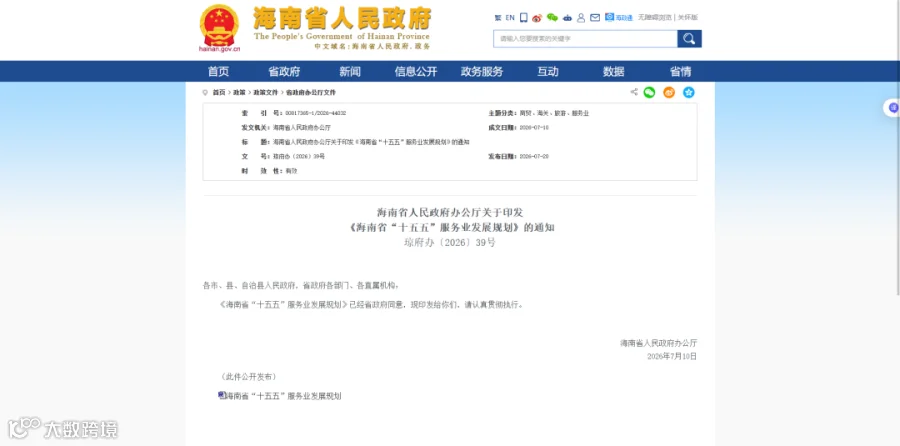Share via blue Qzone star icon
Screen dimensions: 900x446
(689, 92)
